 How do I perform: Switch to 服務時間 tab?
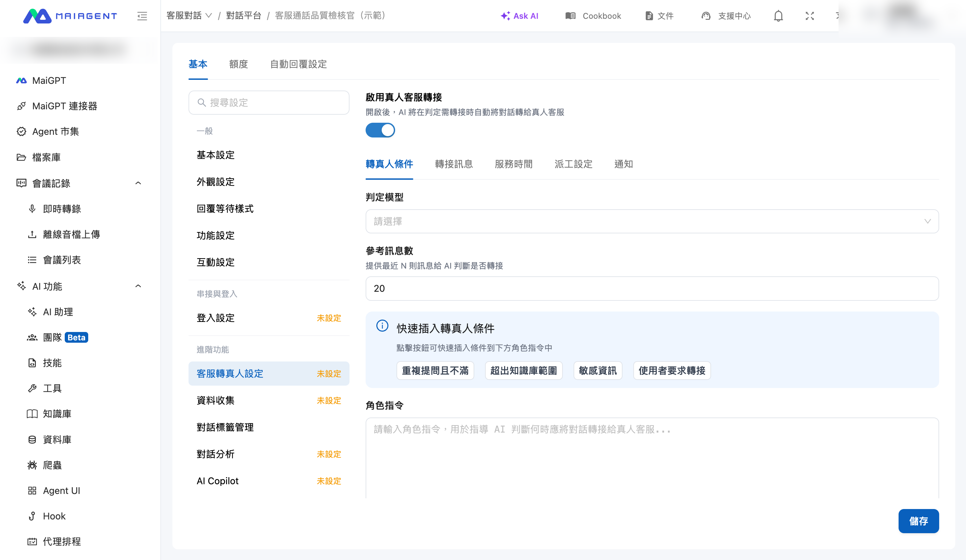pyautogui.click(x=514, y=164)
